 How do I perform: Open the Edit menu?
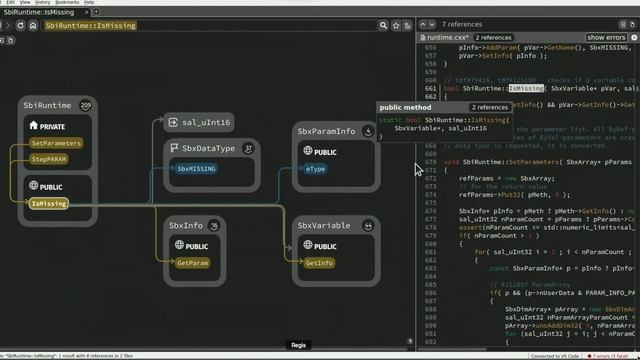click(11, 2)
